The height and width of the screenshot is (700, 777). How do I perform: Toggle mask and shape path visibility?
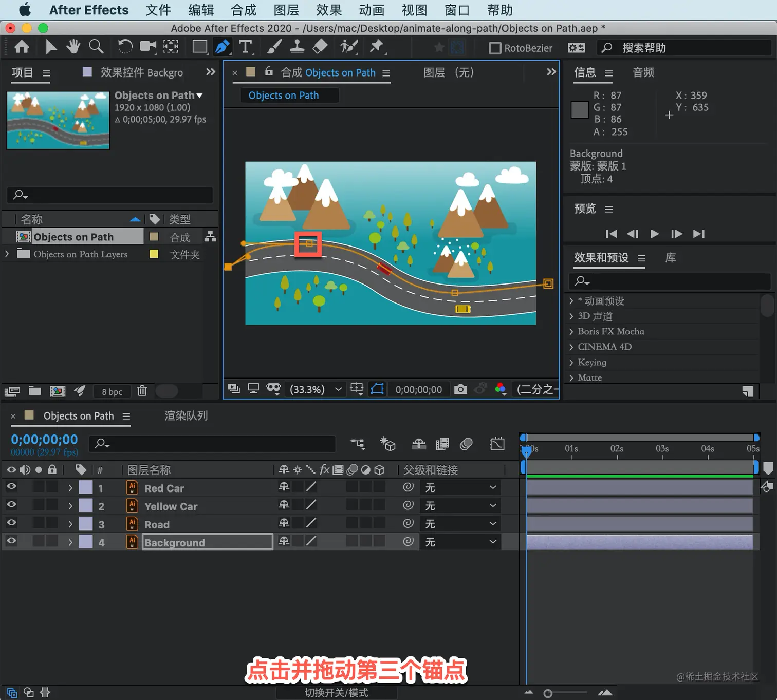click(x=377, y=389)
